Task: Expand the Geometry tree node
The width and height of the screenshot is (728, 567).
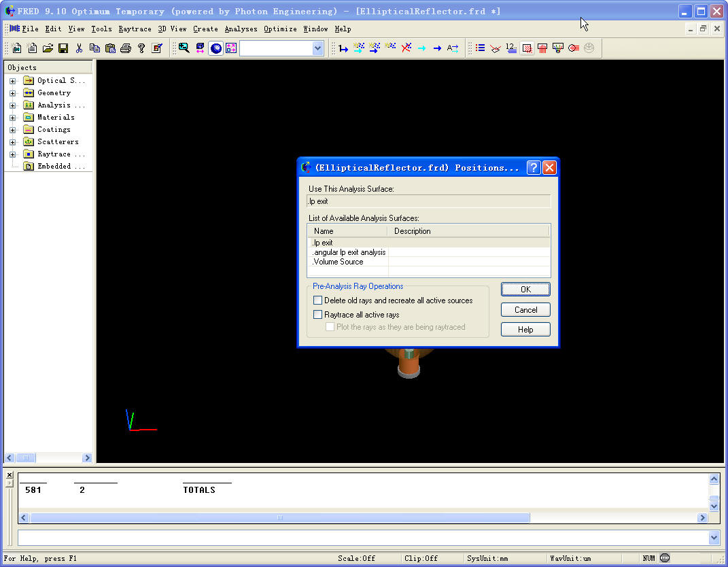Action: [x=12, y=93]
